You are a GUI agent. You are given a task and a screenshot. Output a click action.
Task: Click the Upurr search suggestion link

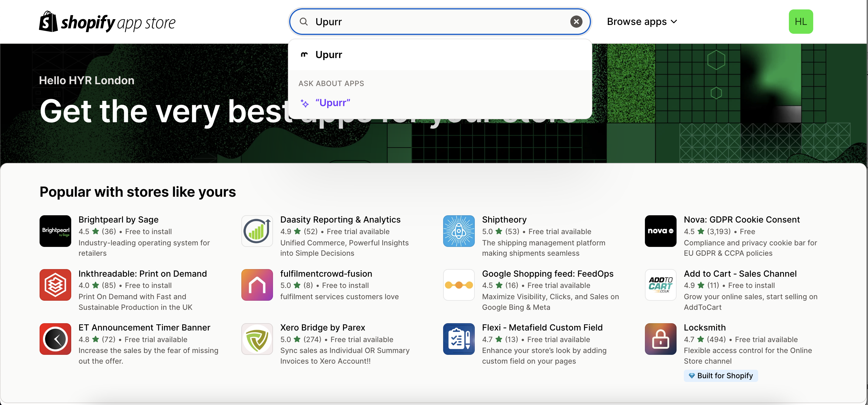point(329,54)
